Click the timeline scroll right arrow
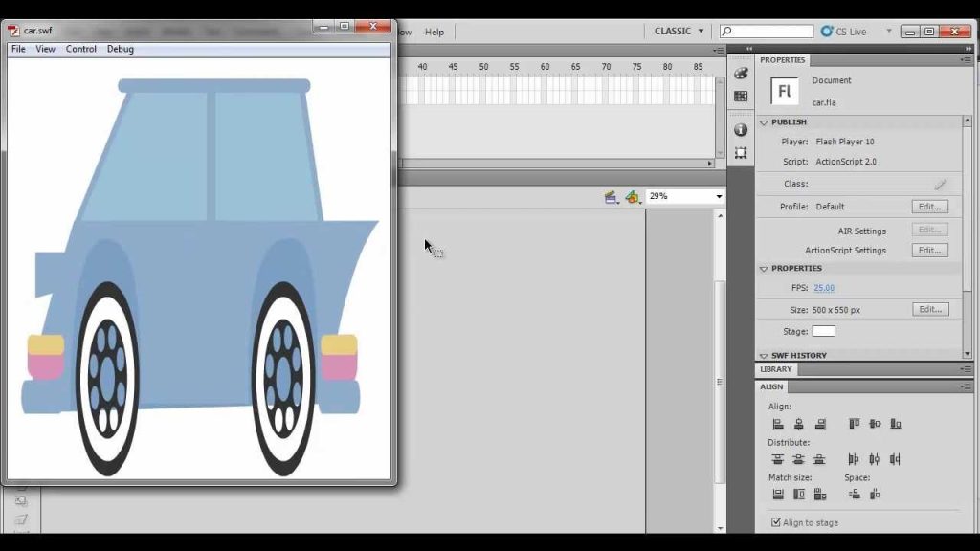Viewport: 980px width, 551px height. click(710, 163)
